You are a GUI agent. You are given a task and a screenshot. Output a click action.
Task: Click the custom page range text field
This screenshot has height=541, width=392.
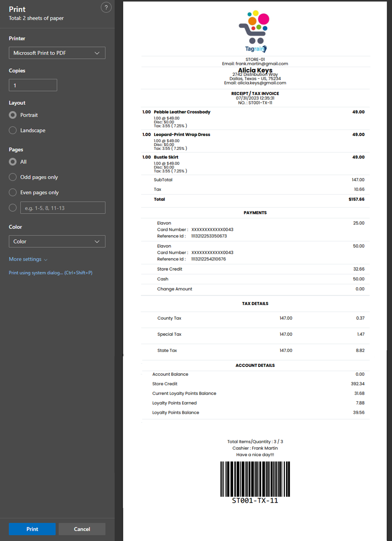coord(63,208)
